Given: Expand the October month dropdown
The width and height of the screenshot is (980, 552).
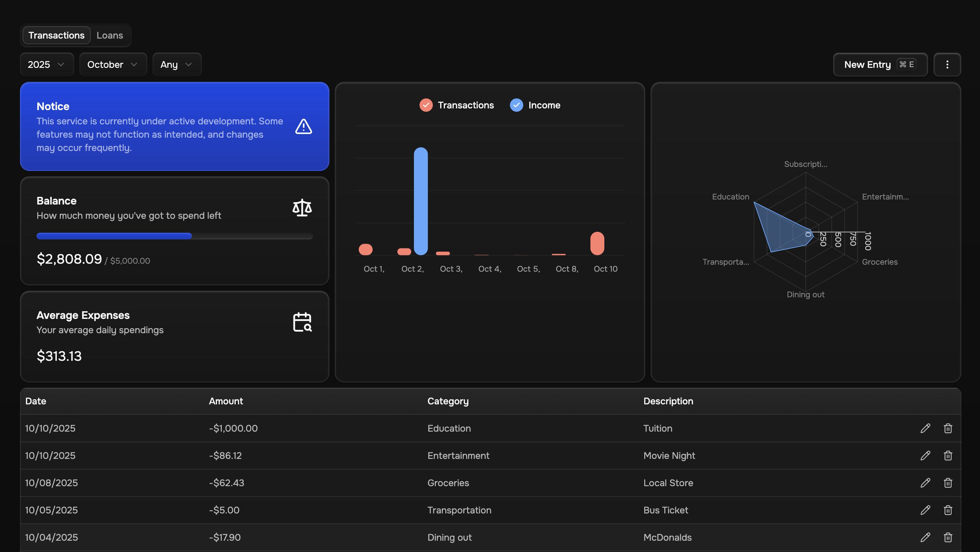Looking at the screenshot, I should [x=113, y=65].
